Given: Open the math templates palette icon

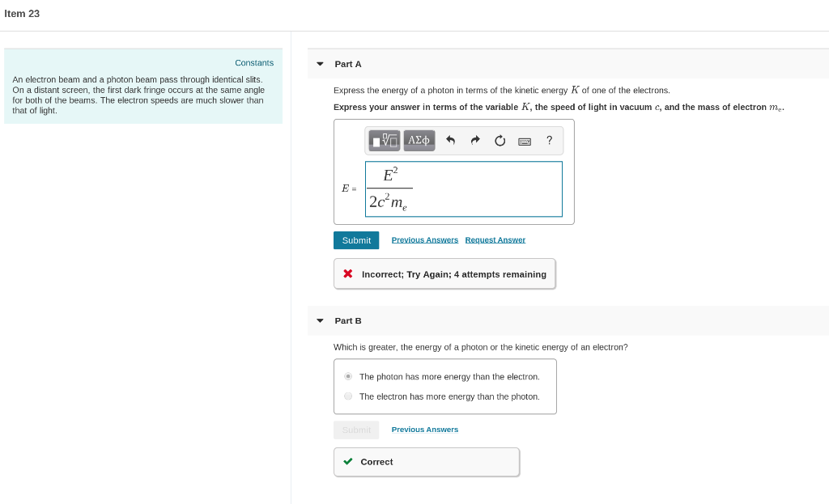Looking at the screenshot, I should coord(384,141).
